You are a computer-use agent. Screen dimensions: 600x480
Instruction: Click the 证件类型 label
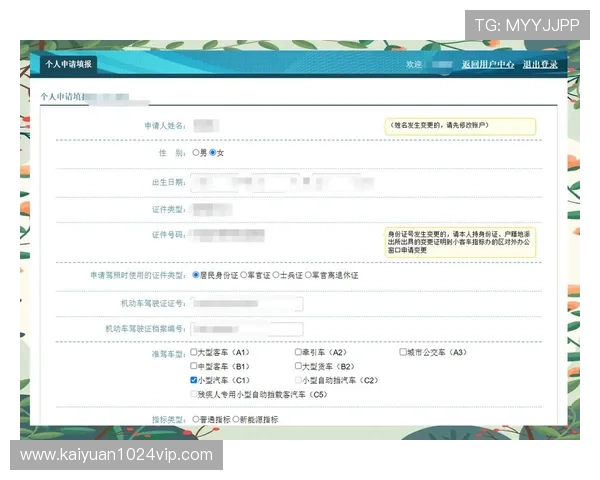[x=169, y=209]
